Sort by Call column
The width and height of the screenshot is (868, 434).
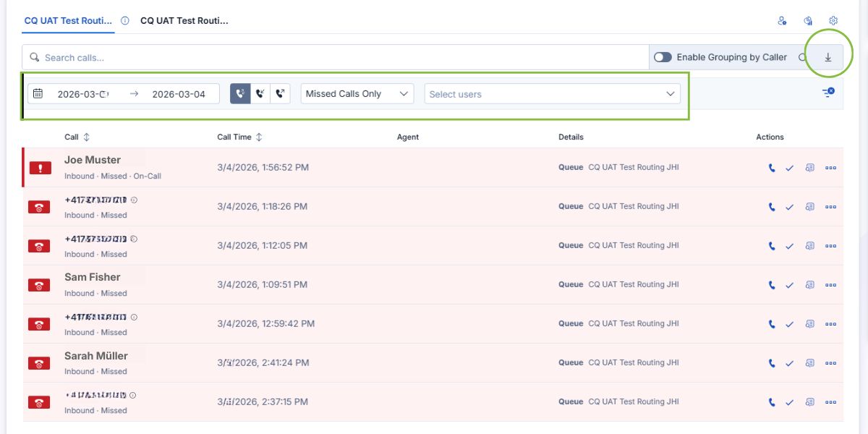tap(77, 137)
